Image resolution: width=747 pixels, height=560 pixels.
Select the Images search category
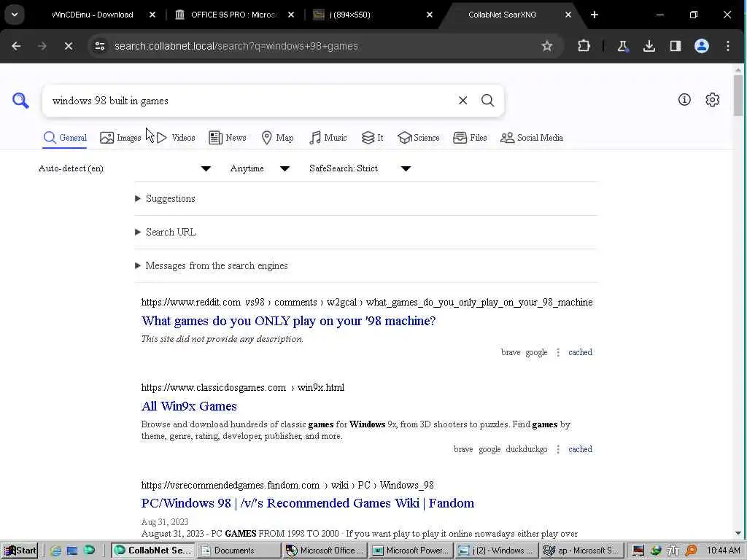(120, 138)
